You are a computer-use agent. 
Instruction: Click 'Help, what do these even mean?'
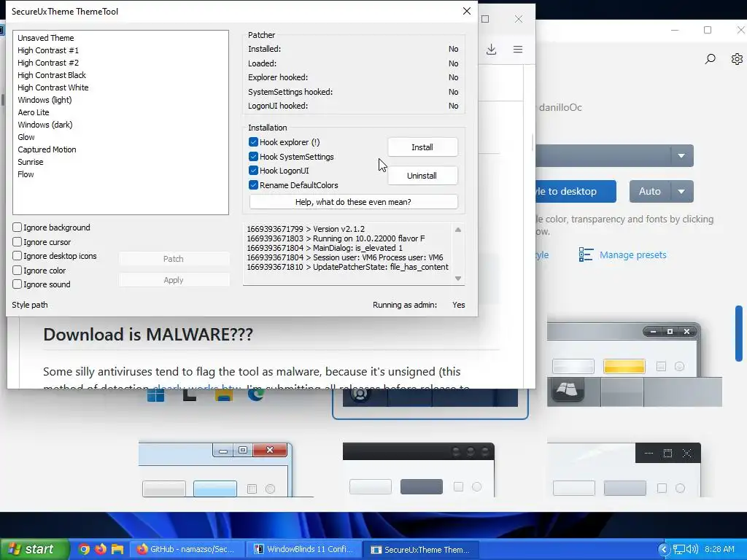pos(353,202)
